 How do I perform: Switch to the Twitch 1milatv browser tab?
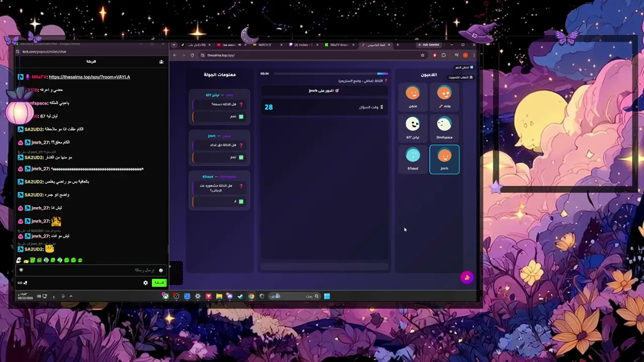tap(304, 45)
